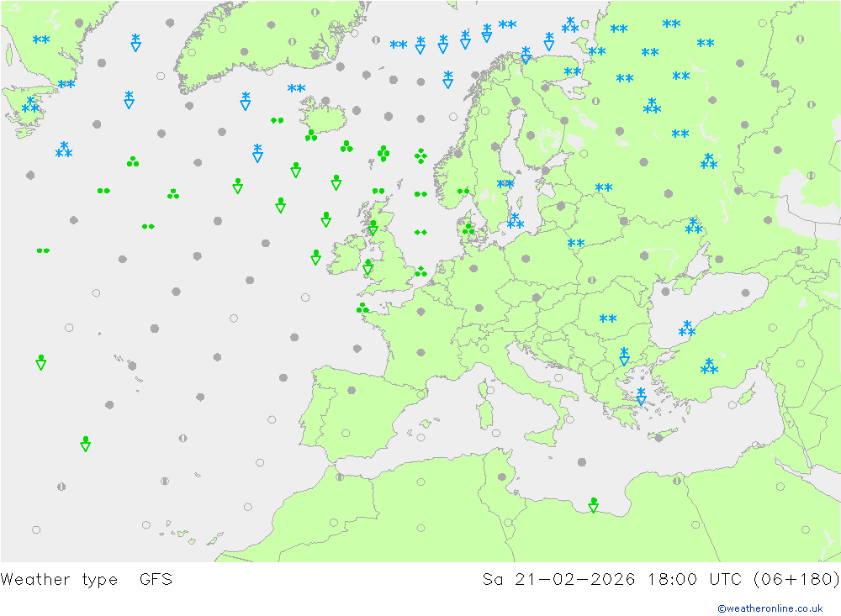This screenshot has height=616, width=841.
Task: Click the green rain symbol on southwest Iceland
Action: pyautogui.click(x=311, y=135)
